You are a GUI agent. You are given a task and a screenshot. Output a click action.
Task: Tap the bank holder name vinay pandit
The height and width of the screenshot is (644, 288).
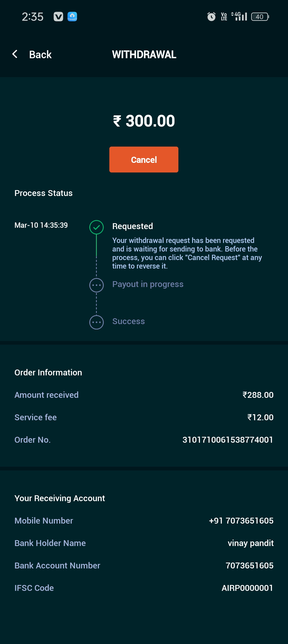click(x=250, y=543)
